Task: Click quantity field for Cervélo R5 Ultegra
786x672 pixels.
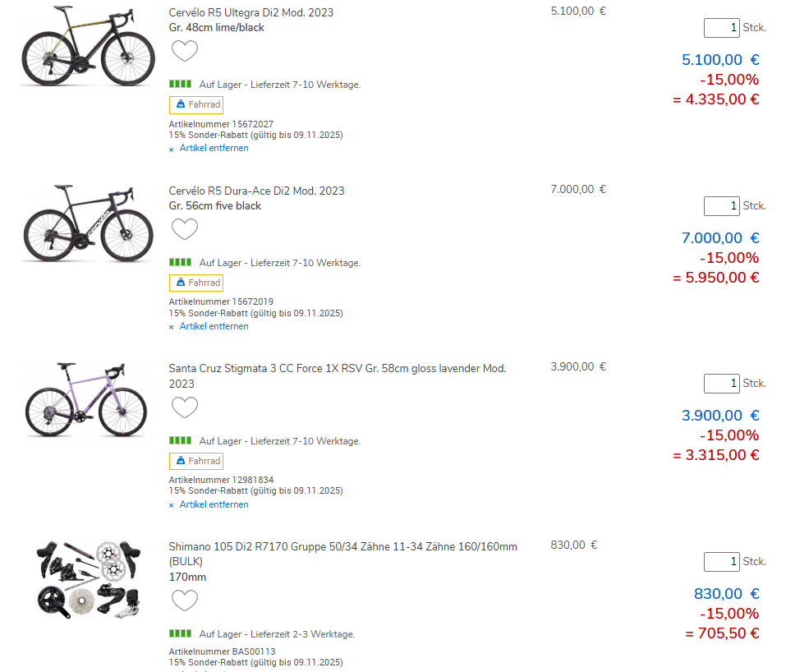Action: [x=721, y=28]
